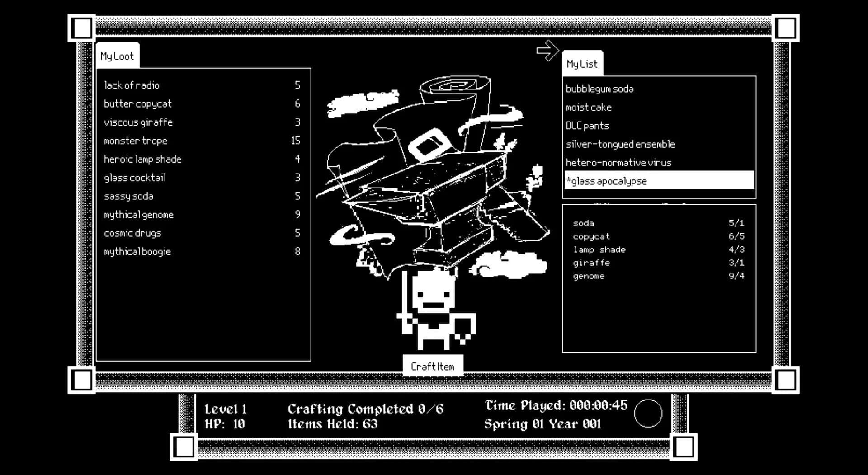868x475 pixels.
Task: Click the Crafting Completed 0/6 progress readout
Action: [365, 408]
